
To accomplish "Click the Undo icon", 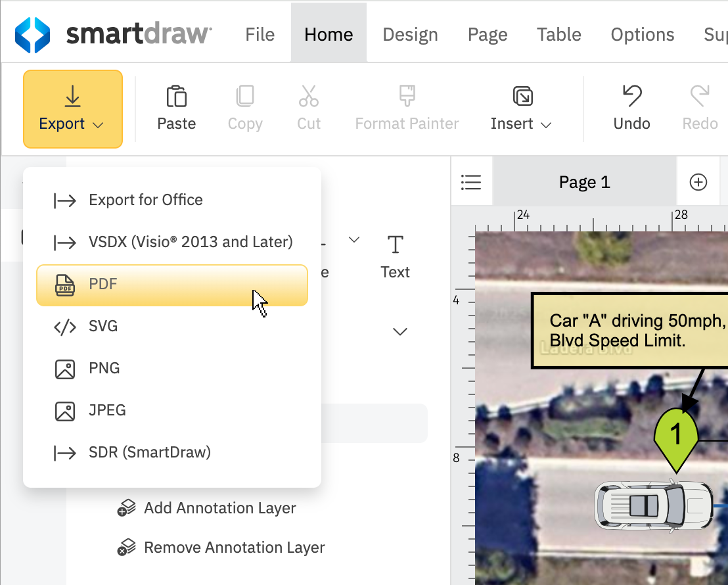I will pos(631,96).
